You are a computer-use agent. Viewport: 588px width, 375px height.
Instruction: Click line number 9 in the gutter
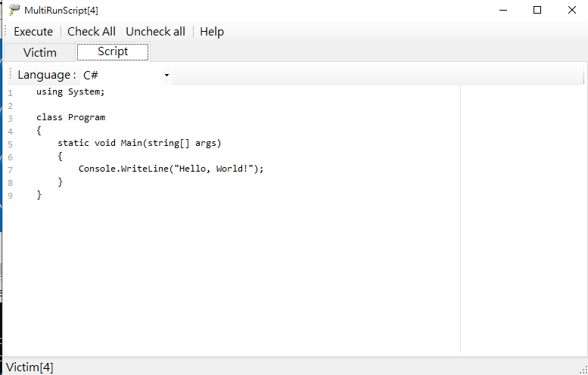(x=10, y=195)
